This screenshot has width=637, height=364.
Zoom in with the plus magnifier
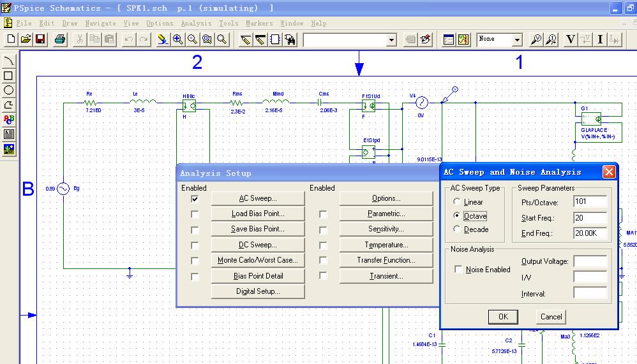tap(177, 40)
